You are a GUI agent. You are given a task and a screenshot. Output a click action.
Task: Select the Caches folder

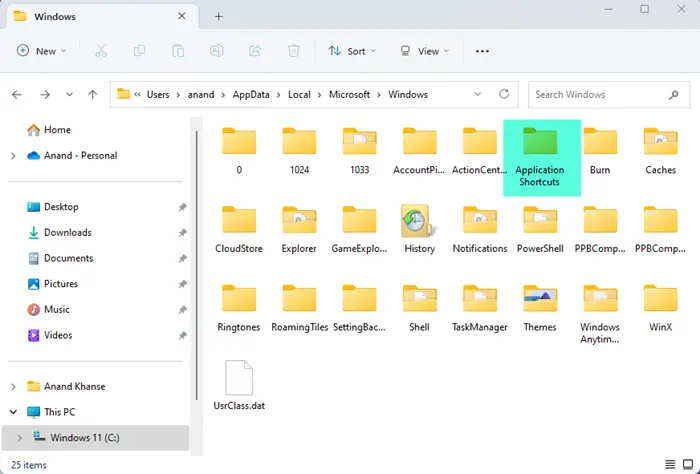point(660,151)
